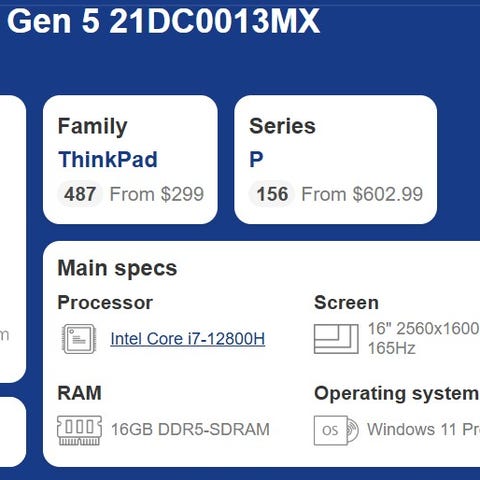
Task: Click the Processor label
Action: (x=105, y=303)
